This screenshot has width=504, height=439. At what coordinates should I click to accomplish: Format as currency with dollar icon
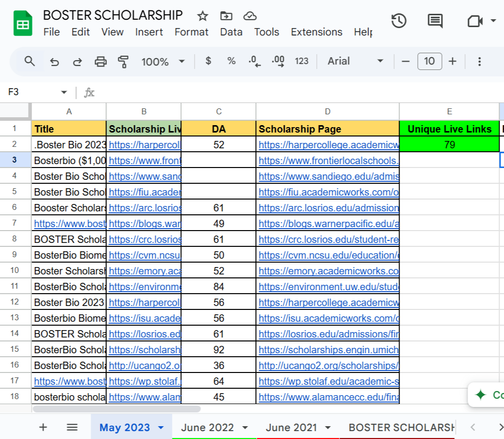coord(208,61)
